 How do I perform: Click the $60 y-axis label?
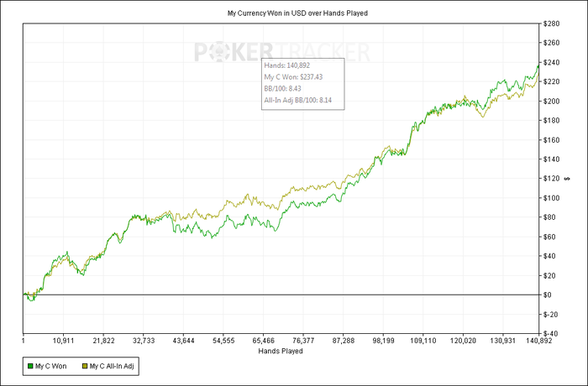(549, 237)
